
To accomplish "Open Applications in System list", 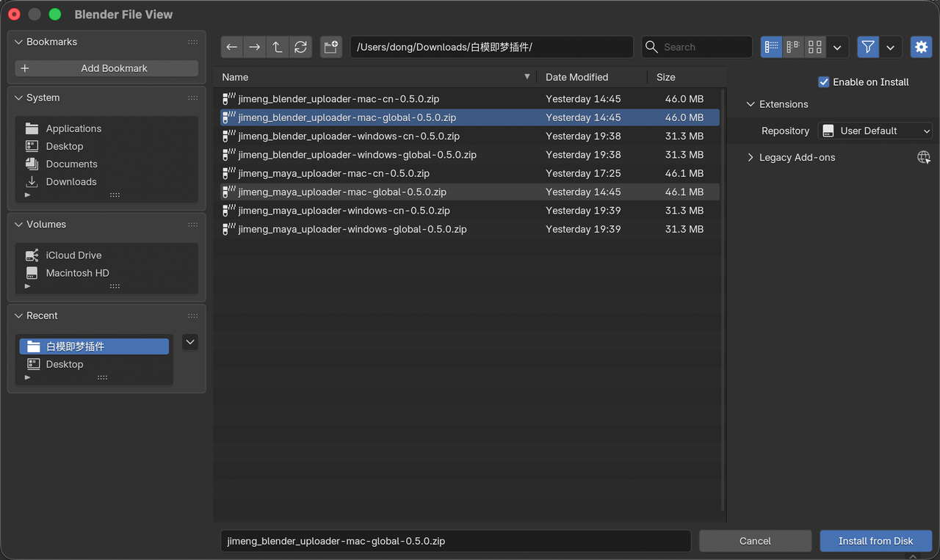I will pyautogui.click(x=106, y=128).
